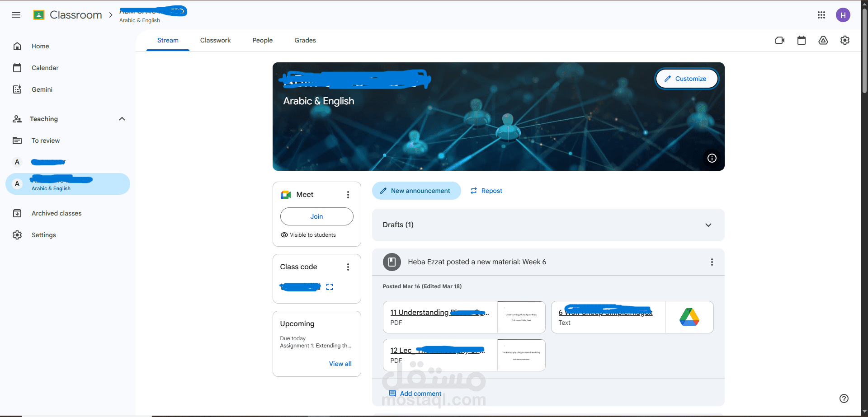Toggle Visible to students eye icon
This screenshot has width=868, height=417.
coord(284,235)
